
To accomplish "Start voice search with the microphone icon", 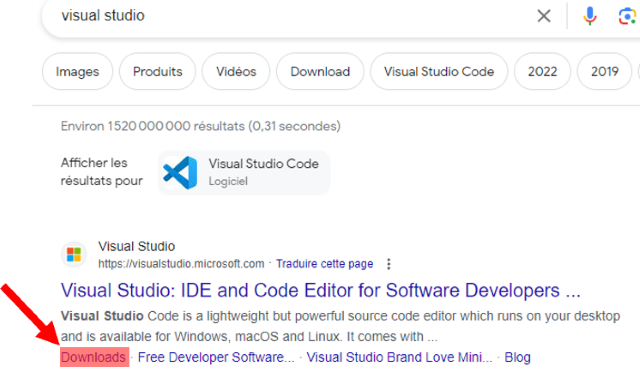I will pos(589,16).
